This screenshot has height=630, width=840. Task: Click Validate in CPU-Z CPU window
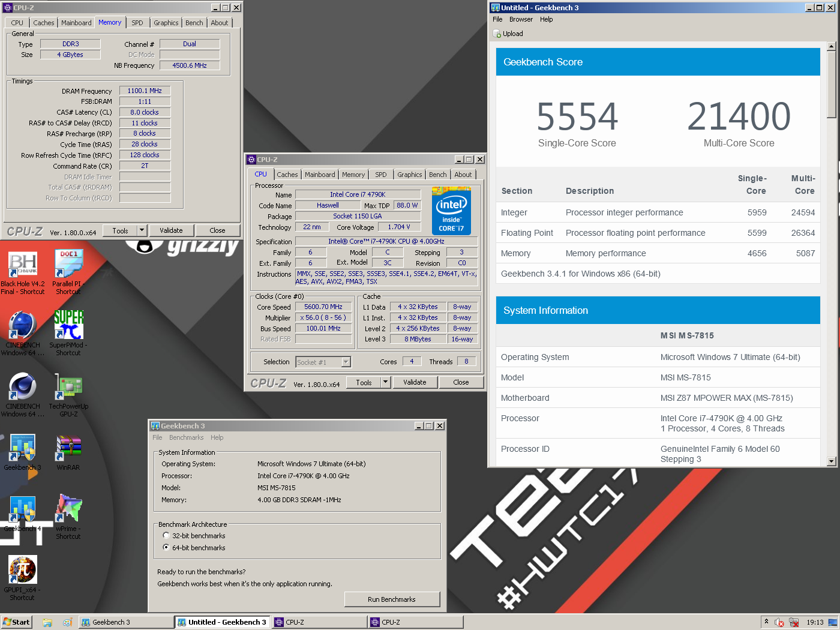(x=415, y=382)
